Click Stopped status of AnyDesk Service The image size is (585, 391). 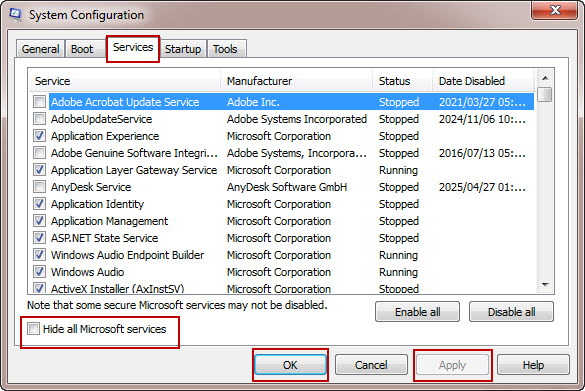click(x=399, y=187)
